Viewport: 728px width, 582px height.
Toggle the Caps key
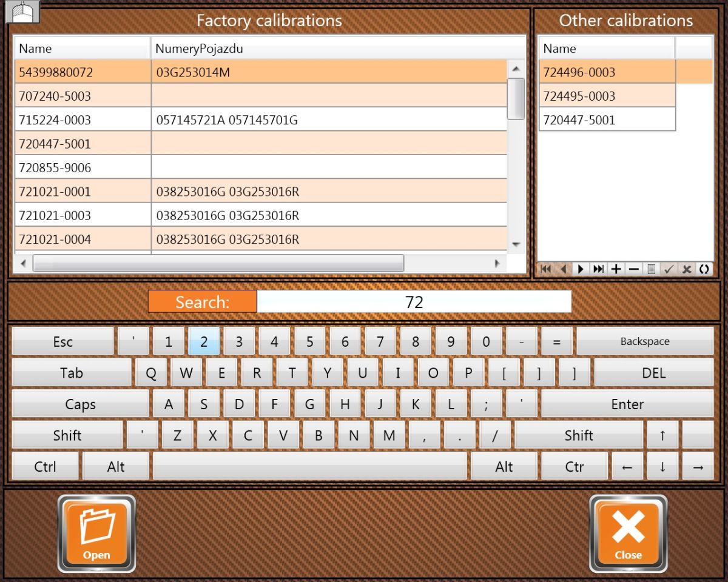(81, 404)
